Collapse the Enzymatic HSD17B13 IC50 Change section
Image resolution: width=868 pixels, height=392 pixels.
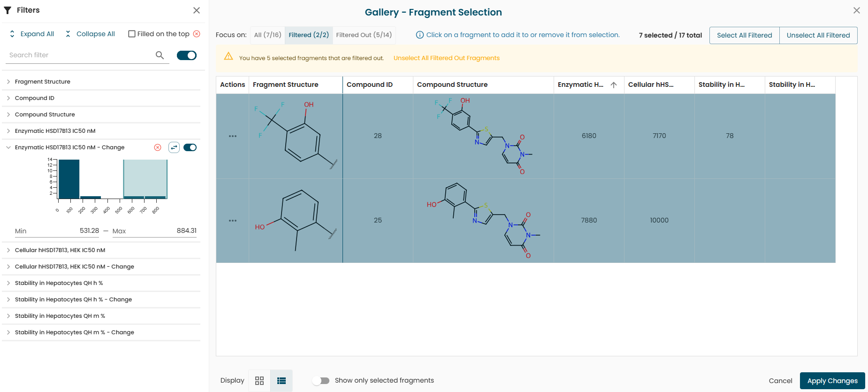tap(8, 147)
